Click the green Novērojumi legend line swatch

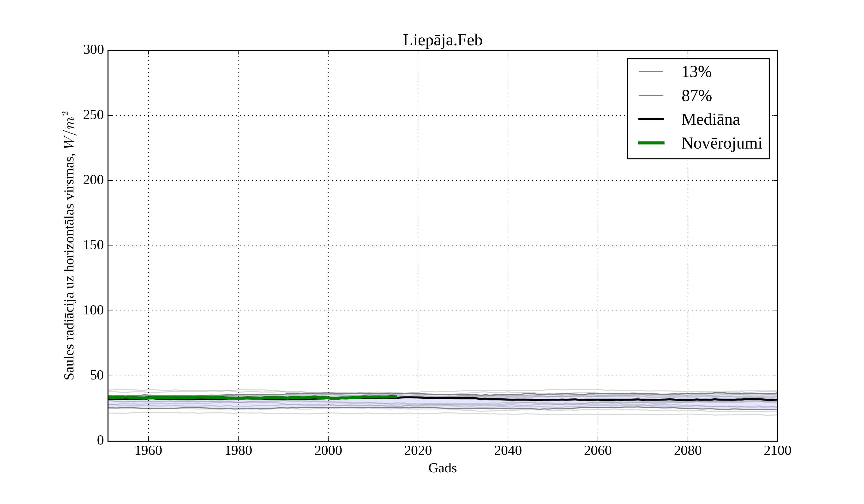pyautogui.click(x=651, y=143)
